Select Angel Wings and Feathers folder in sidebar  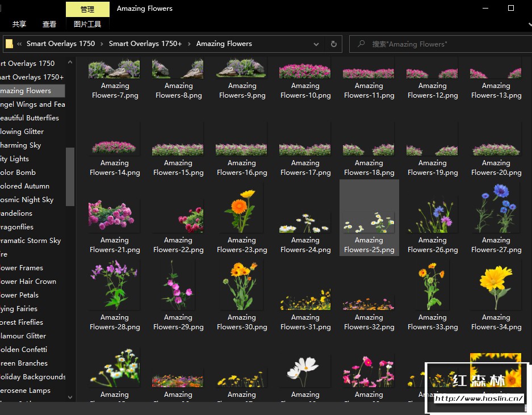pos(32,104)
